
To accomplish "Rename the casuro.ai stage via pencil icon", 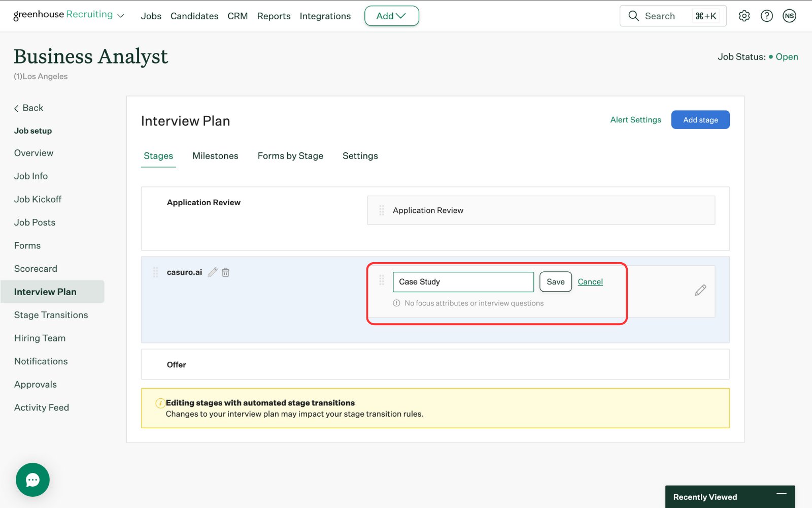I will 213,272.
